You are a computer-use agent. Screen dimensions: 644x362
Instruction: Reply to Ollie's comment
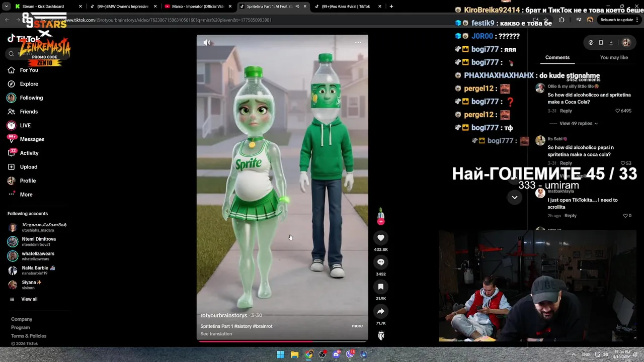(566, 111)
